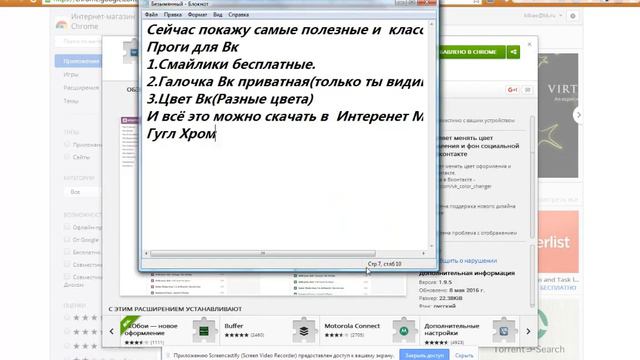Open the Motorola Connect extension card

[370, 332]
